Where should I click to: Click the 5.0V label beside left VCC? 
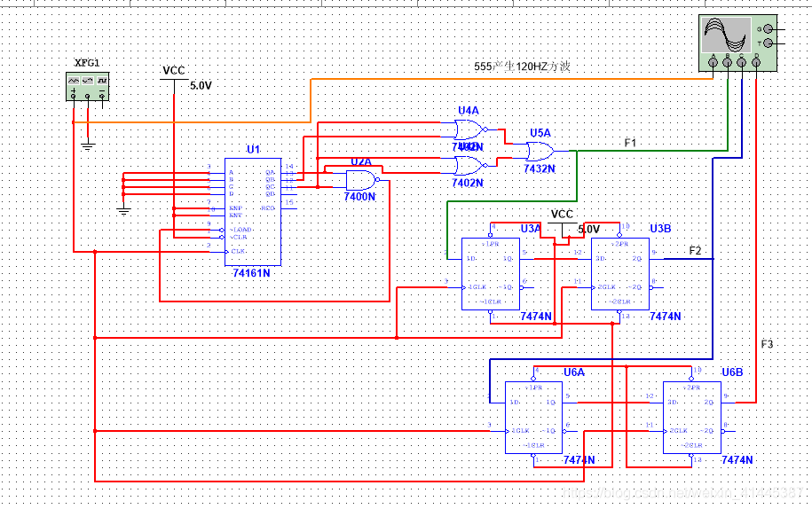[x=201, y=85]
